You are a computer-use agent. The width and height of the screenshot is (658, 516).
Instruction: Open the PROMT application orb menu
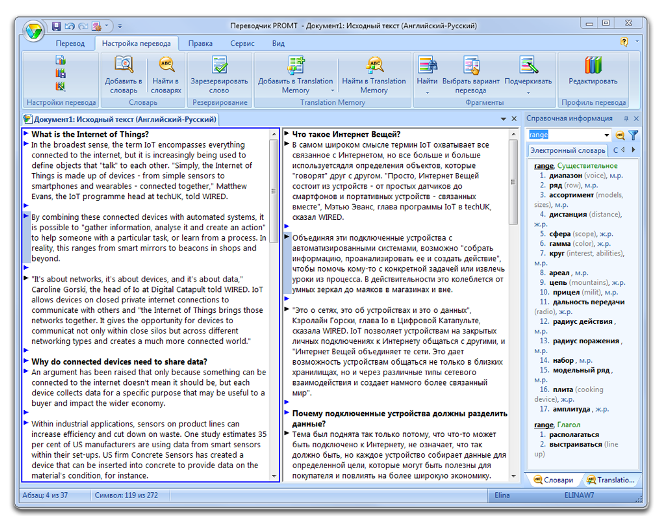pos(33,30)
